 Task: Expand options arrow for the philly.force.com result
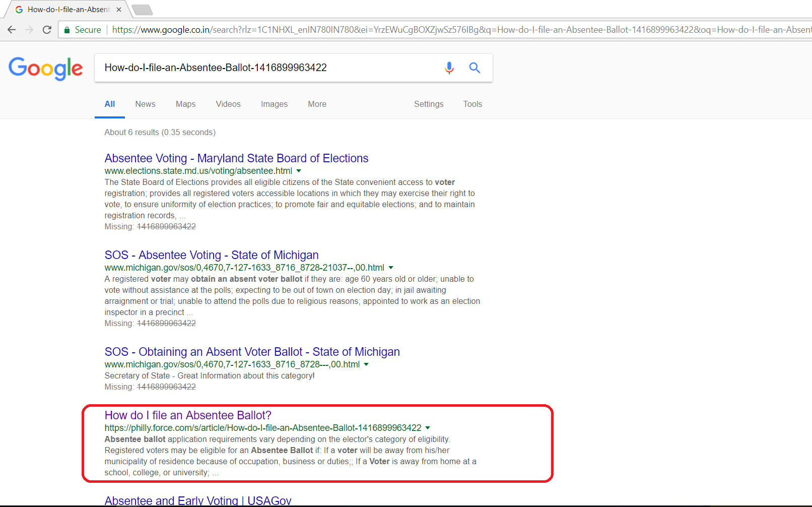coord(428,427)
